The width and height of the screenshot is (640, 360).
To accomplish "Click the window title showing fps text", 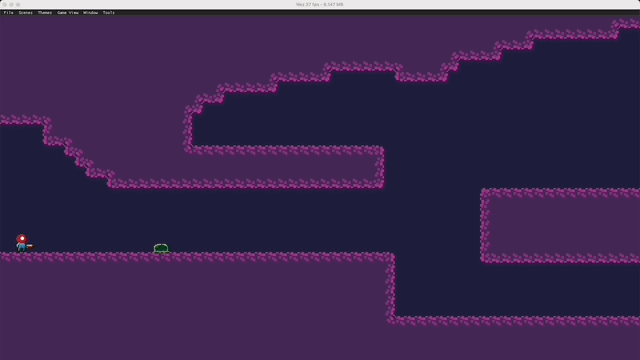I will [320, 4].
